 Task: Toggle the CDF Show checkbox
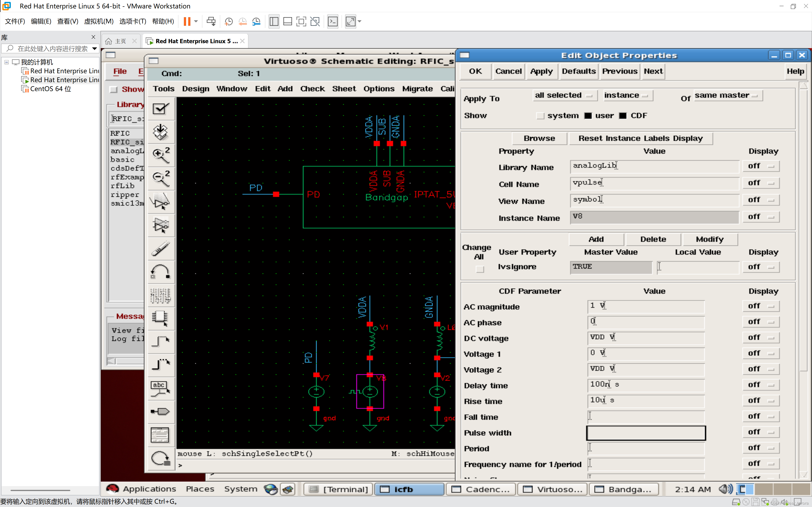click(623, 116)
